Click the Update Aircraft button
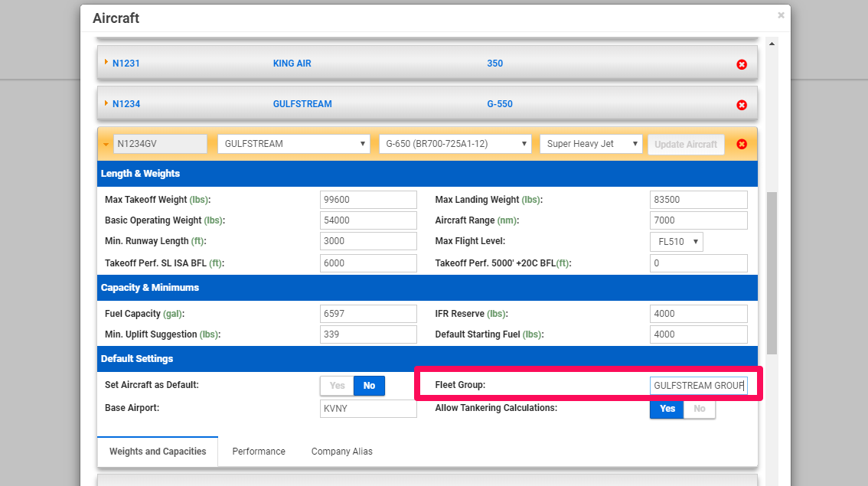Viewport: 868px width, 486px height. (686, 145)
